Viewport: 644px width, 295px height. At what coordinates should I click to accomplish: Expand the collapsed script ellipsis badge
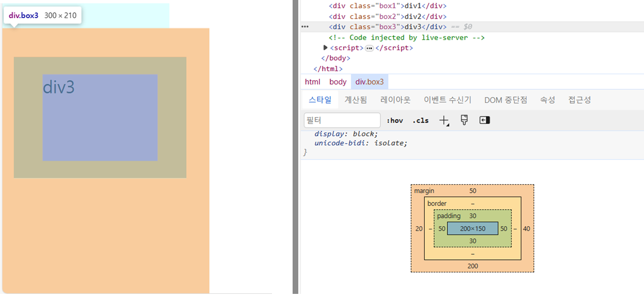[x=369, y=48]
